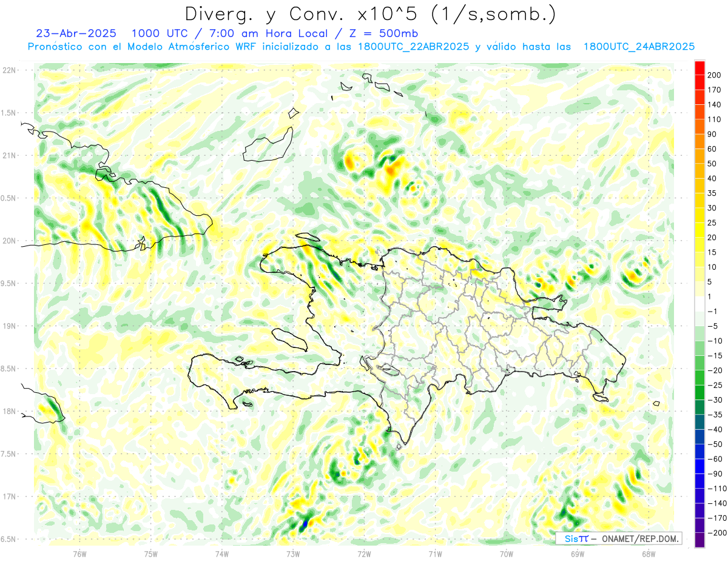728x562 pixels.
Task: Click the colorbar value '110'
Action: [x=715, y=119]
